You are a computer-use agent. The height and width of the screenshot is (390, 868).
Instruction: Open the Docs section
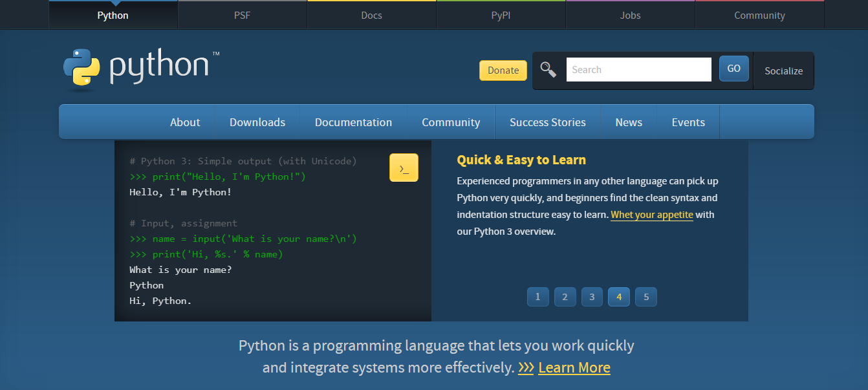point(371,15)
